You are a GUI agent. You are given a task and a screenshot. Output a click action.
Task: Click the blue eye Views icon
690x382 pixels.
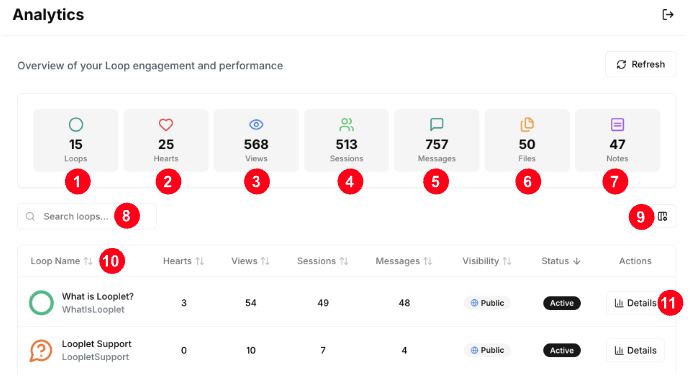(256, 125)
